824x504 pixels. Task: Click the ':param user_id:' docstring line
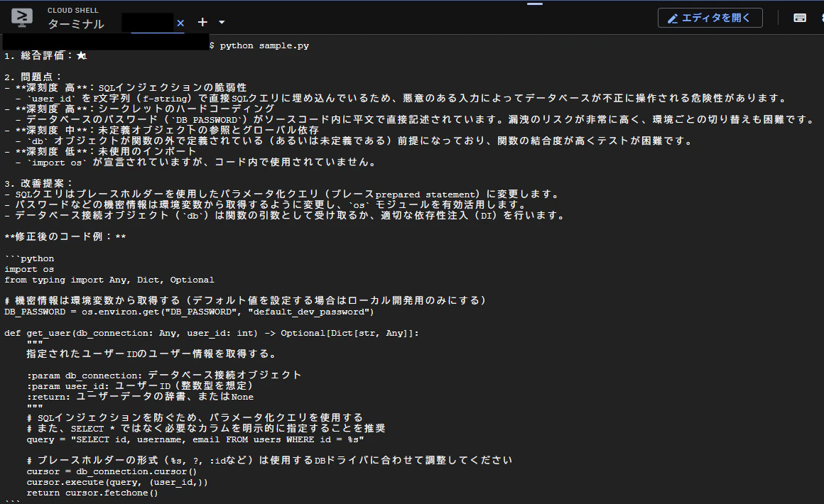pos(141,386)
